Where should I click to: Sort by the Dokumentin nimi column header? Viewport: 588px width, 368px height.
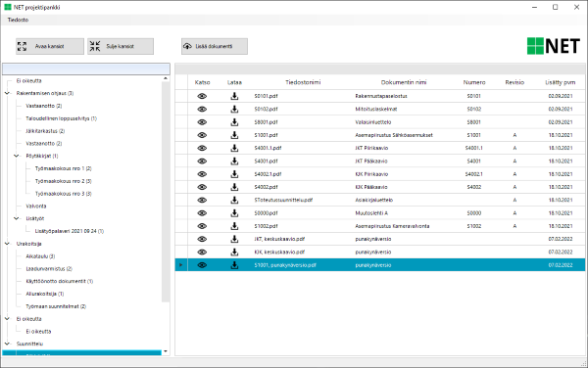pyautogui.click(x=404, y=82)
